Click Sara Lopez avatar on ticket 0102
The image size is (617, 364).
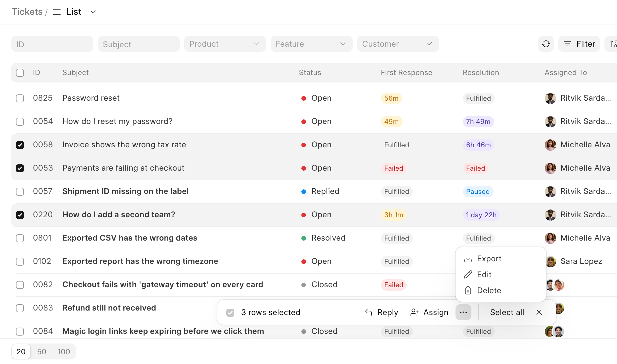coord(551,261)
